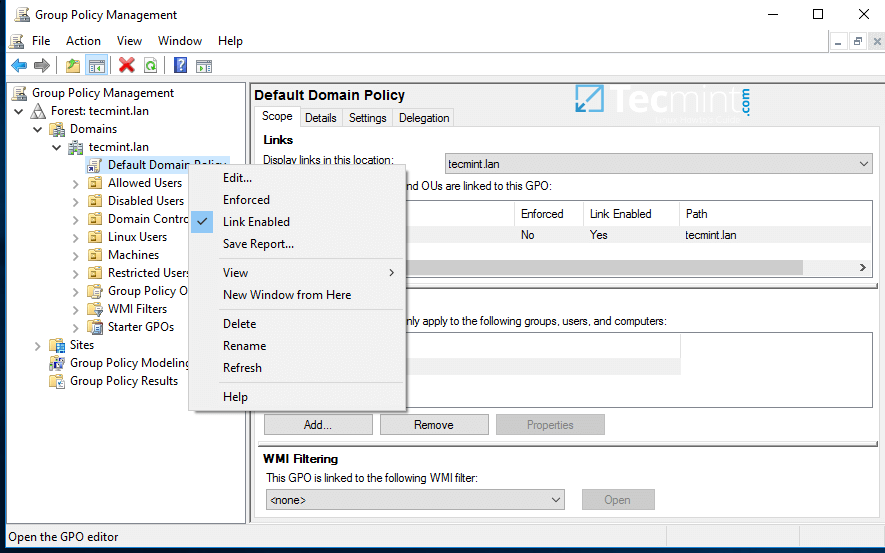Toggle Enforced in the context menu

pyautogui.click(x=246, y=200)
